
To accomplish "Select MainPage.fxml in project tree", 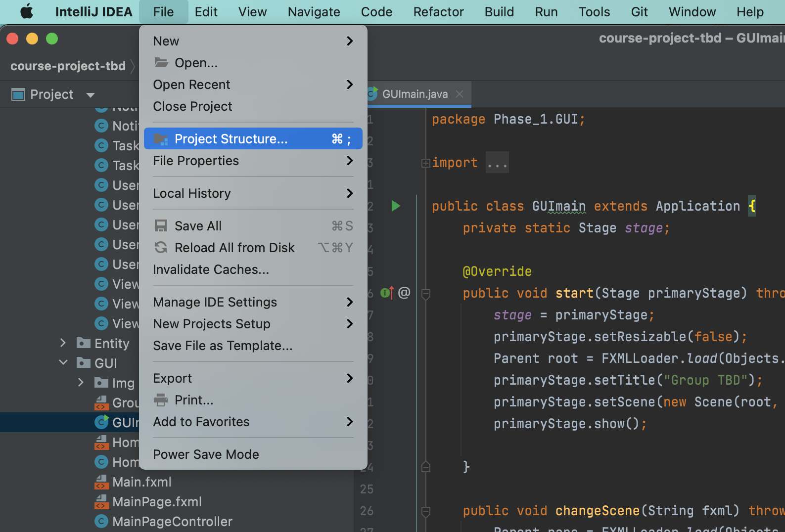I will point(157,501).
